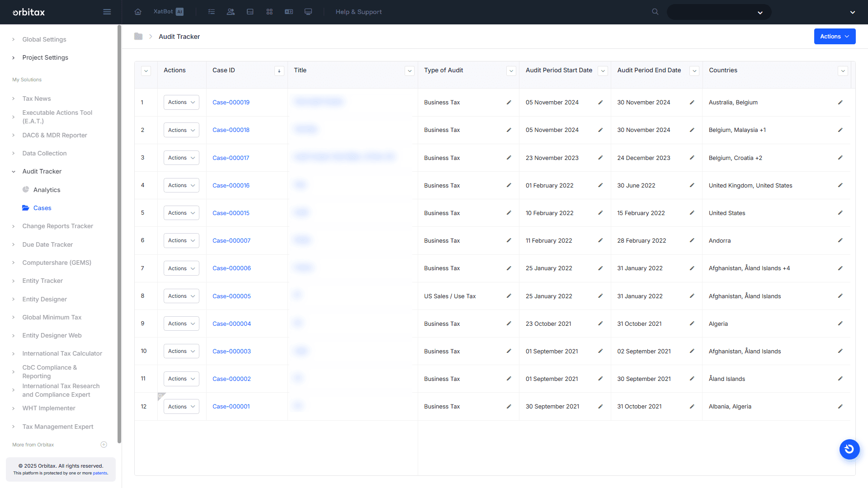Open Actions dropdown for Case-000001

pos(181,406)
